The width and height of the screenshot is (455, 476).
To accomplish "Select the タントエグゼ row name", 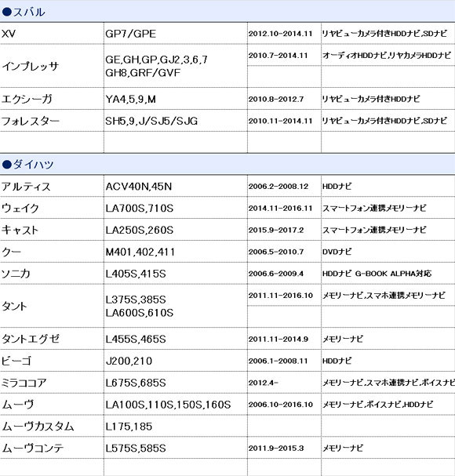I will pos(31,339).
